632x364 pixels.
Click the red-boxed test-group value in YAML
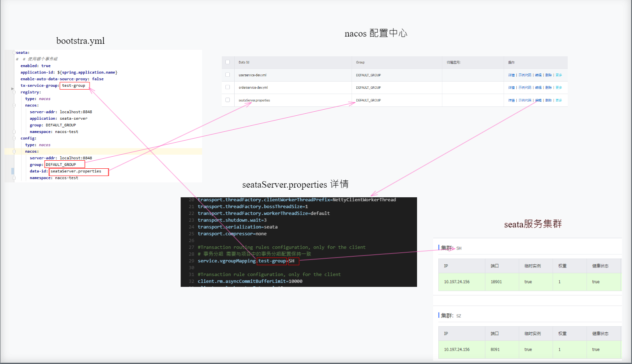(74, 86)
